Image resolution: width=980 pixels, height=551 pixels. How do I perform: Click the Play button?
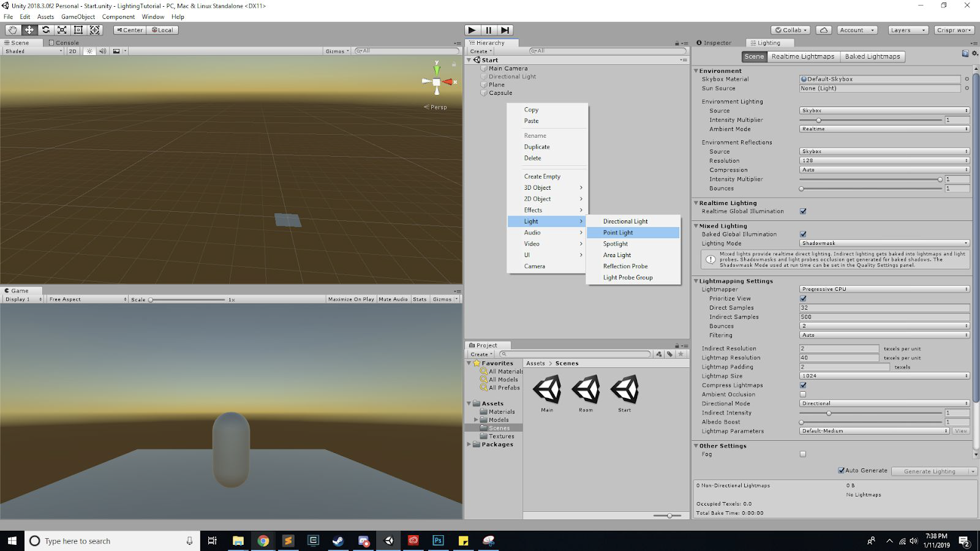pos(472,30)
